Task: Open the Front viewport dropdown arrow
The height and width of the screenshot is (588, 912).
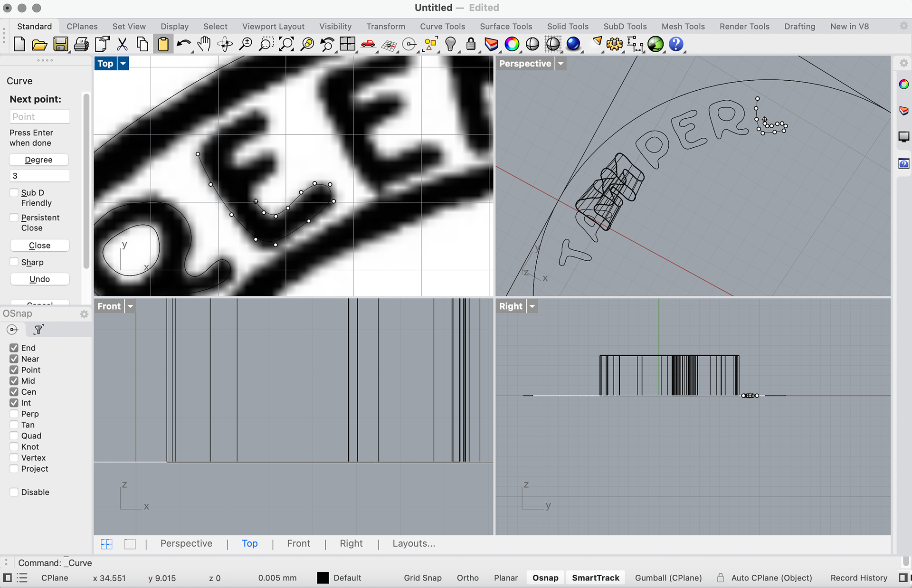Action: click(130, 306)
